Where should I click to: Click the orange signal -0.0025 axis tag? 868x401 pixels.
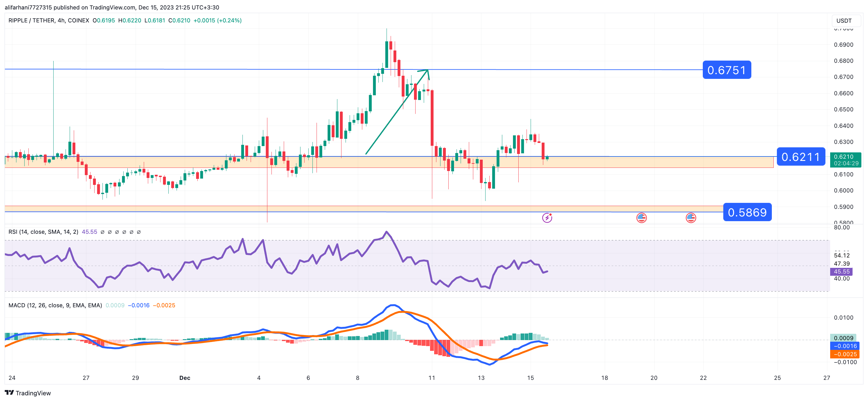tap(845, 354)
